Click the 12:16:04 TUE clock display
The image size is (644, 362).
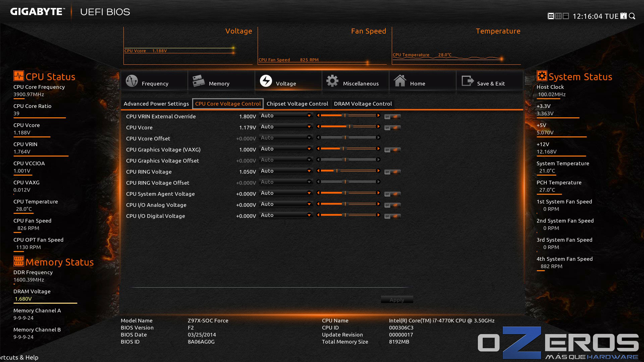(x=595, y=16)
